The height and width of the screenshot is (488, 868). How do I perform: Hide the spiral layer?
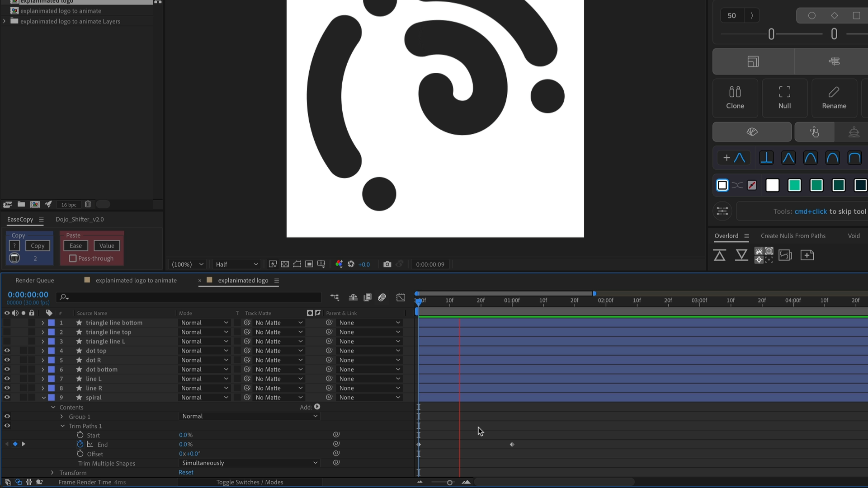(x=7, y=397)
